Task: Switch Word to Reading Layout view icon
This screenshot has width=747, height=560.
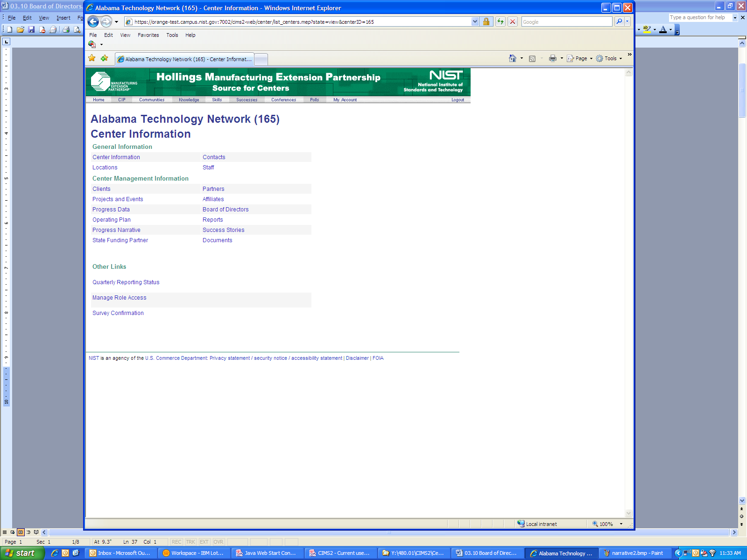Action: click(36, 532)
